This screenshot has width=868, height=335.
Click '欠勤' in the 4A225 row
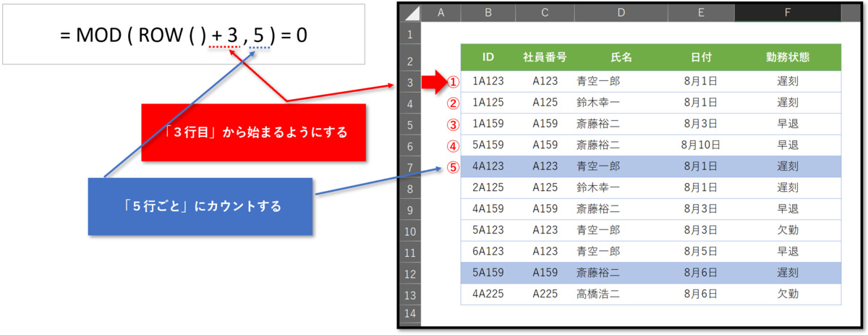(787, 294)
